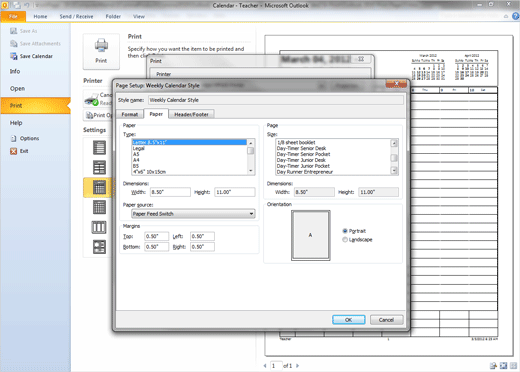520x372 pixels.
Task: Click paper Type list up arrow
Action: (x=251, y=143)
